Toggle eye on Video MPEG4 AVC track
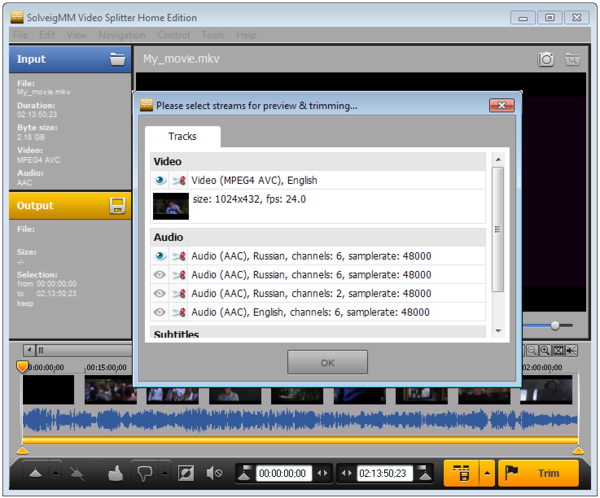The image size is (600, 498). (160, 180)
